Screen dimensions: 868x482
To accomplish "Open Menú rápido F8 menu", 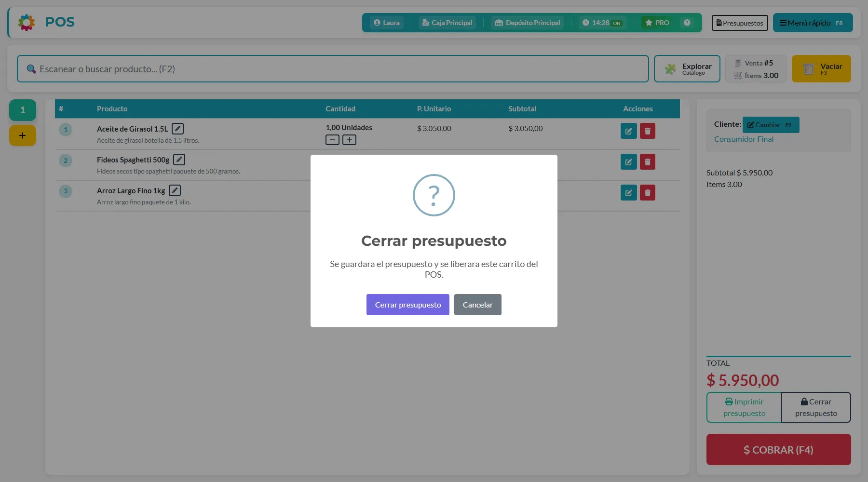I will click(813, 23).
